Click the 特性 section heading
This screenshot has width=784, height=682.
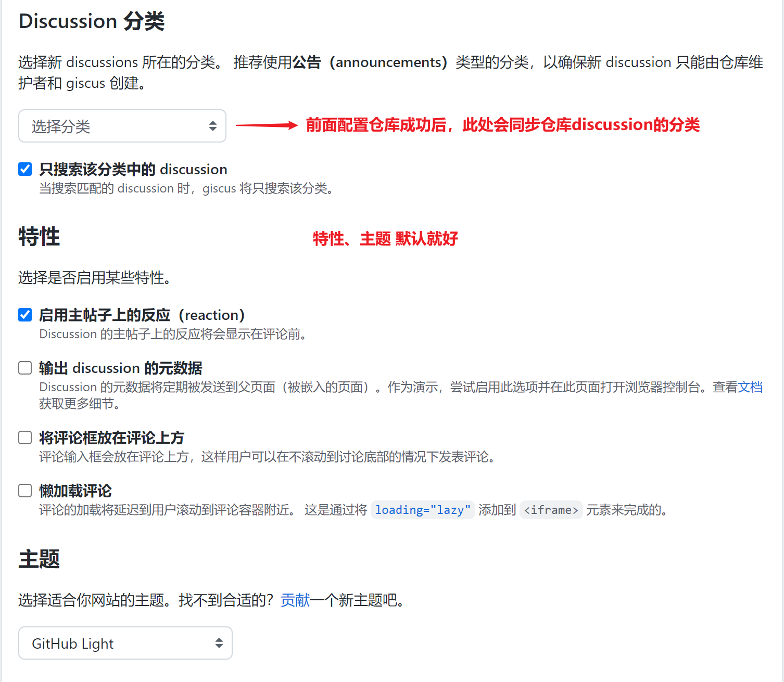click(39, 237)
